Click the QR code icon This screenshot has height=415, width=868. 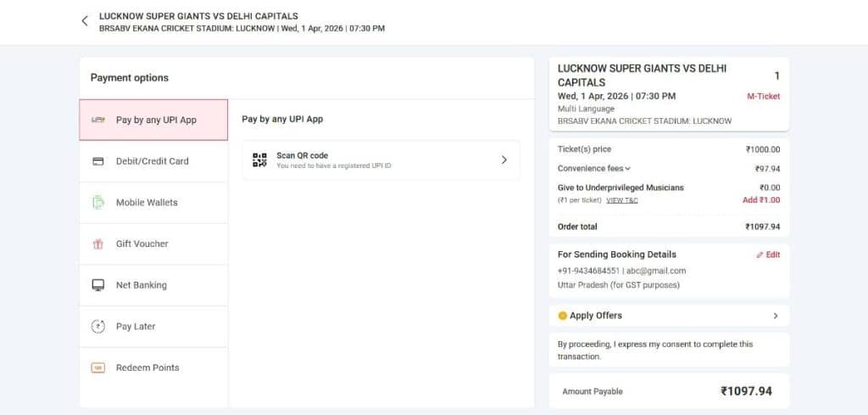click(x=259, y=160)
